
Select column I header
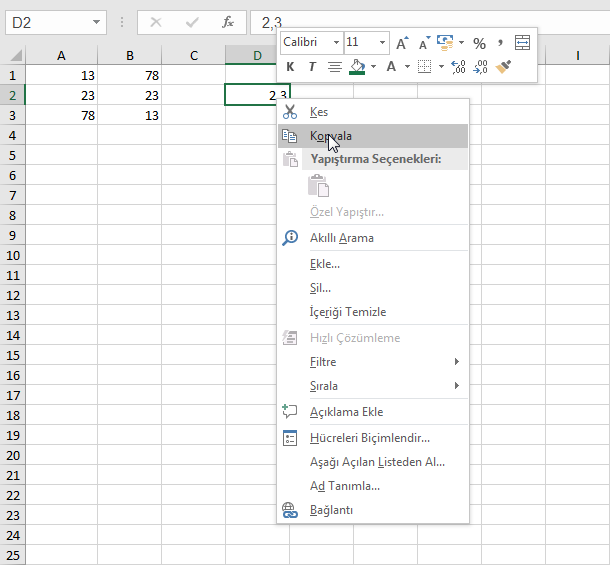[x=578, y=56]
